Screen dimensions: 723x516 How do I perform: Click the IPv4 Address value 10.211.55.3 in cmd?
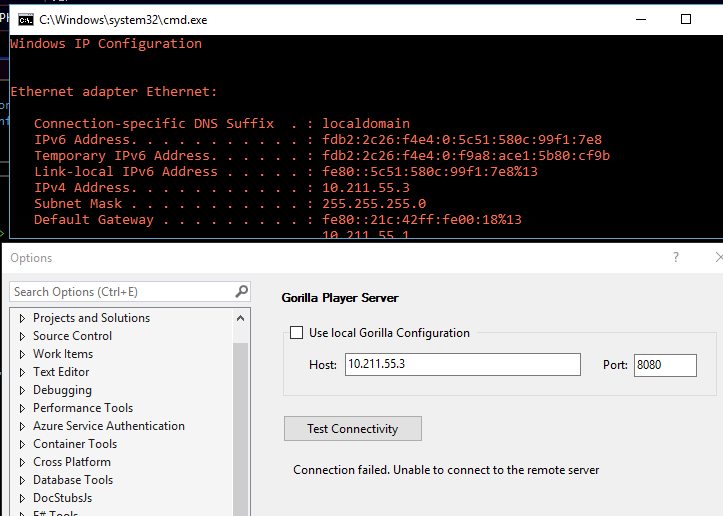coord(366,188)
